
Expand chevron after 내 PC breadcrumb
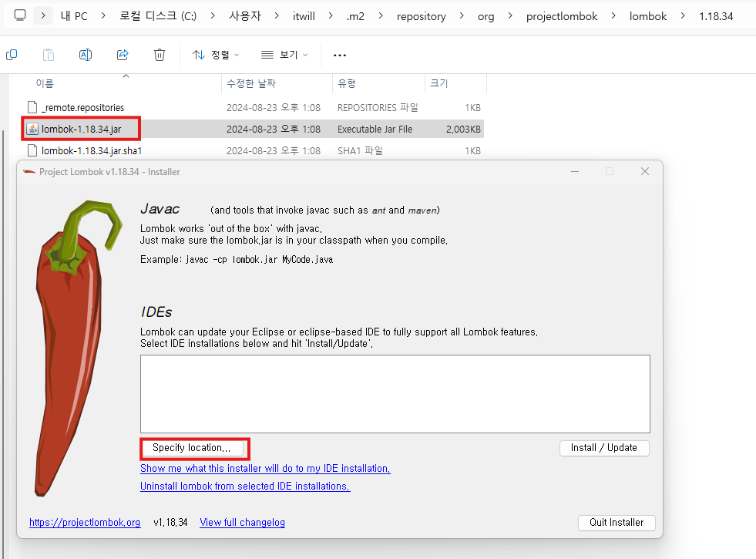[103, 15]
